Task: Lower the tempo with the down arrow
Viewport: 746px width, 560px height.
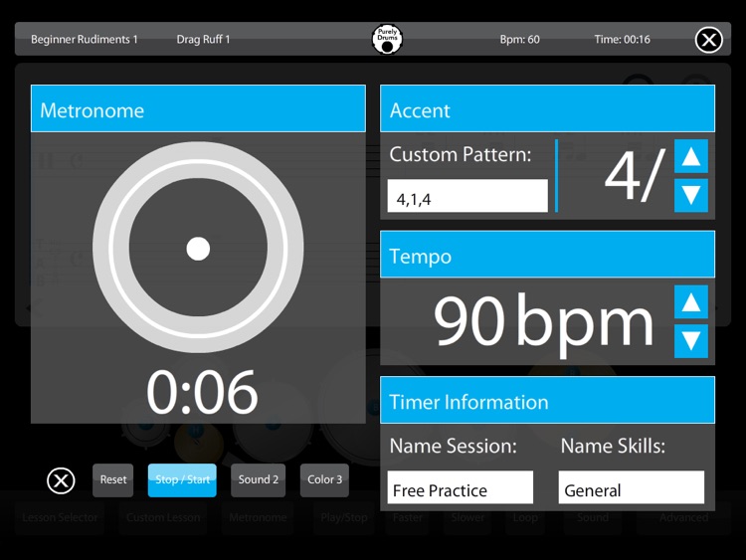Action: [691, 340]
